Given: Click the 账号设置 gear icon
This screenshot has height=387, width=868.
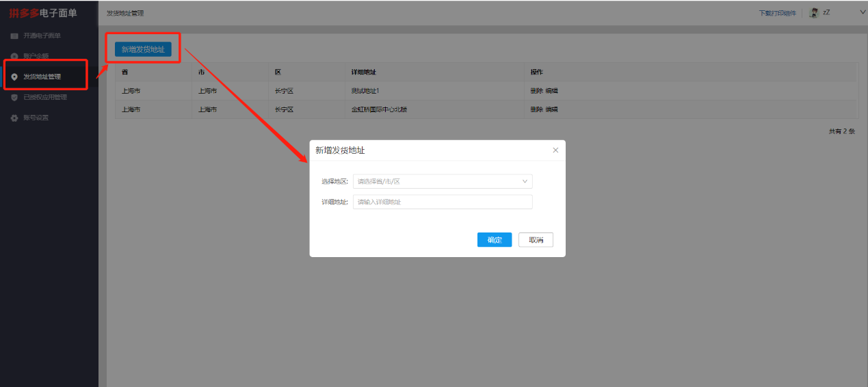Looking at the screenshot, I should [14, 118].
